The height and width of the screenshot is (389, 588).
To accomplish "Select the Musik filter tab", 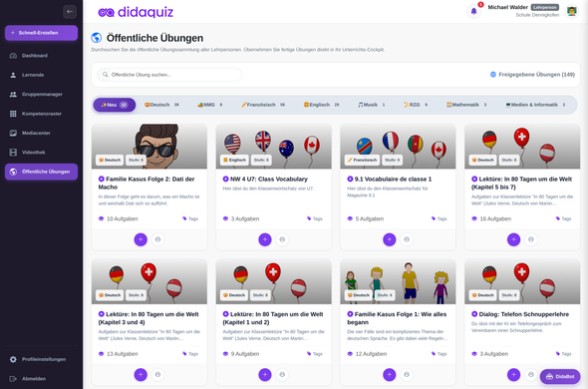I will [372, 105].
